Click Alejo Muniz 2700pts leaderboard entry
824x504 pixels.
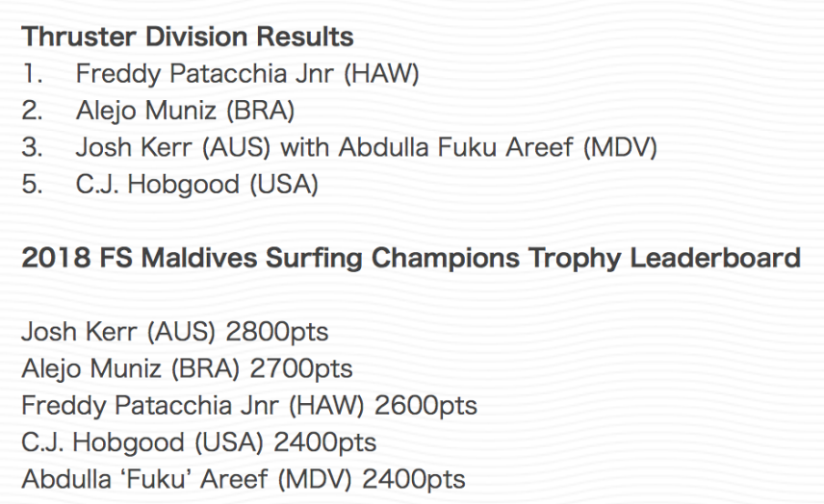(187, 369)
